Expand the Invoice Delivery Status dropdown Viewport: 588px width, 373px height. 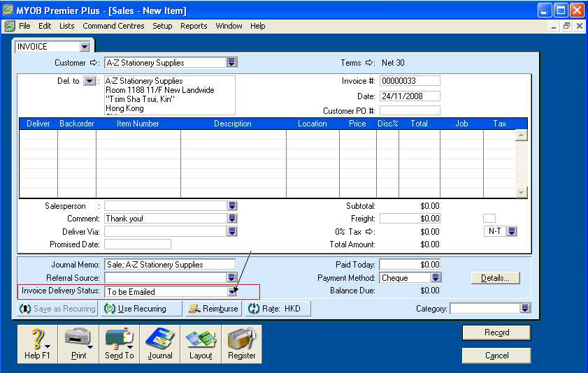point(232,291)
